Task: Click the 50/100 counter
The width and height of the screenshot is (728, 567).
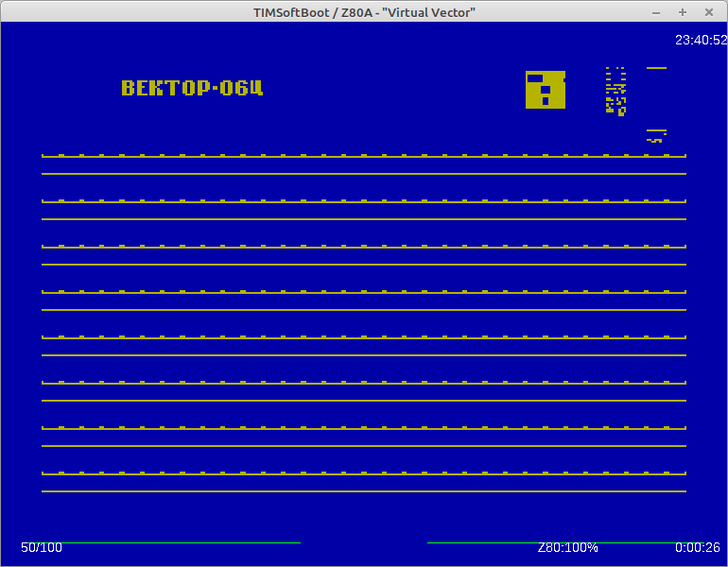Action: [x=42, y=548]
